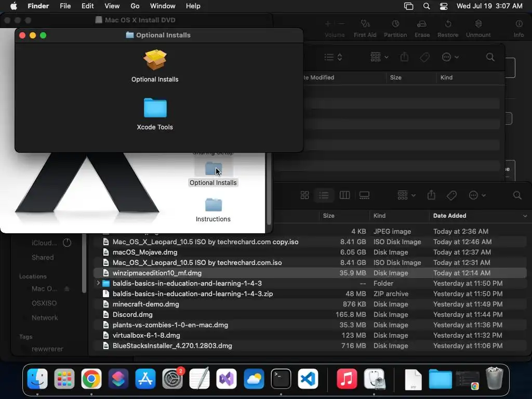Screen dimensions: 532x399
Task: Open the Optional Installs package icon
Action: pos(155,60)
